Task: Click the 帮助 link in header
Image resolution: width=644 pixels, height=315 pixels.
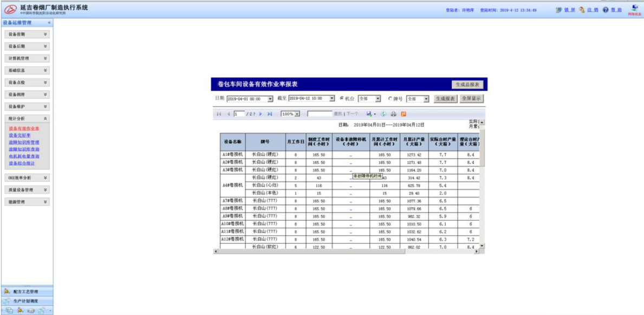Action: pos(616,10)
